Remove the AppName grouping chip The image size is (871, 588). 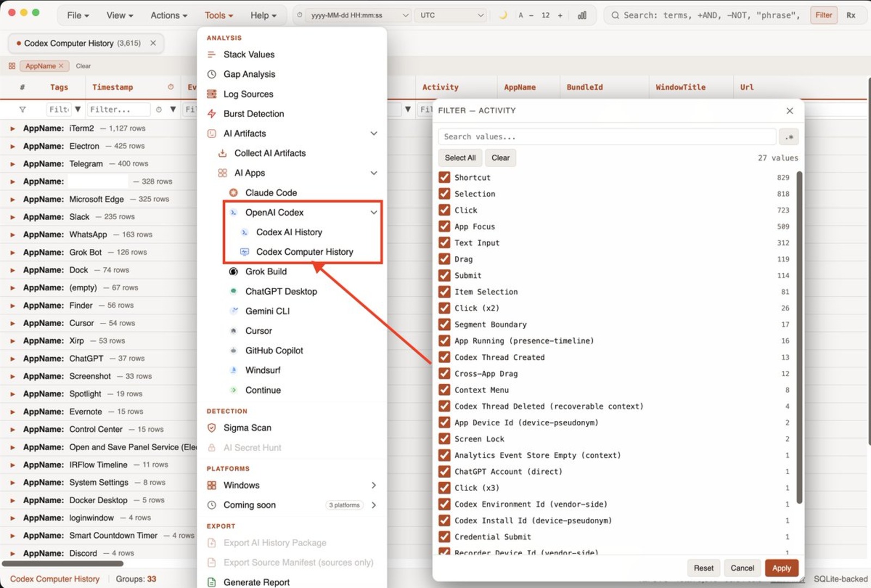[x=61, y=66]
